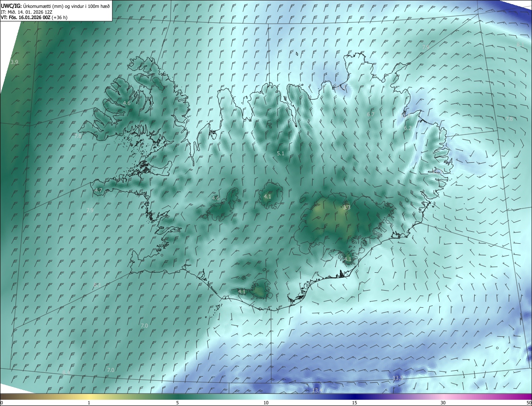The image size is (532, 406).
Task: Click colorbar tick label '0'
Action: (2, 403)
